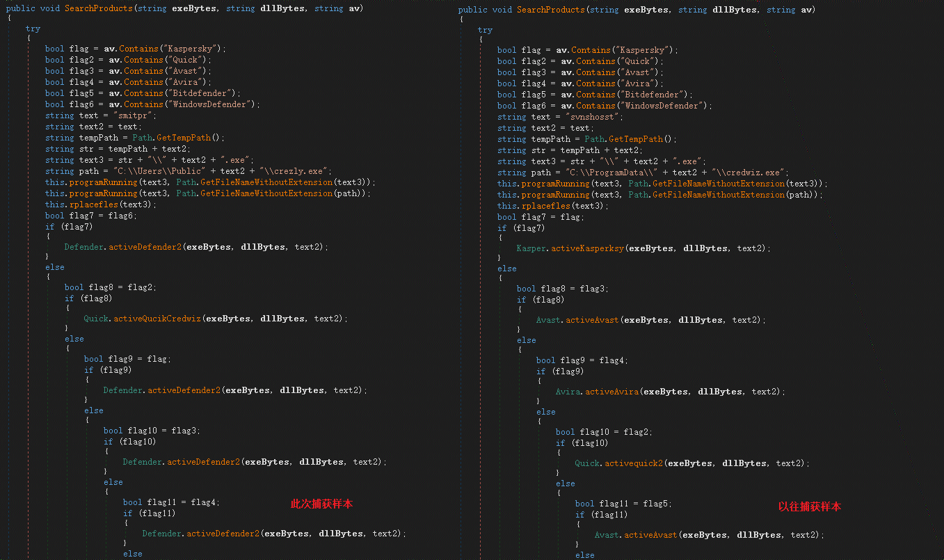This screenshot has width=944, height=560.
Task: Click this.rplacefles(text3) line in left pane
Action: 101,205
